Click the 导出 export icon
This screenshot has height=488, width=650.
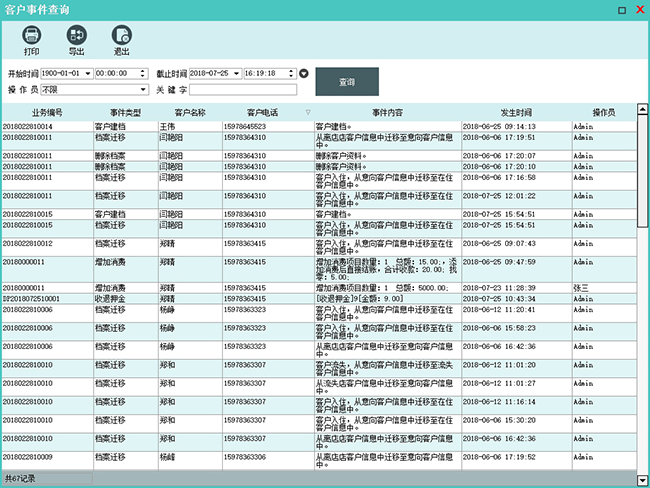pos(77,35)
